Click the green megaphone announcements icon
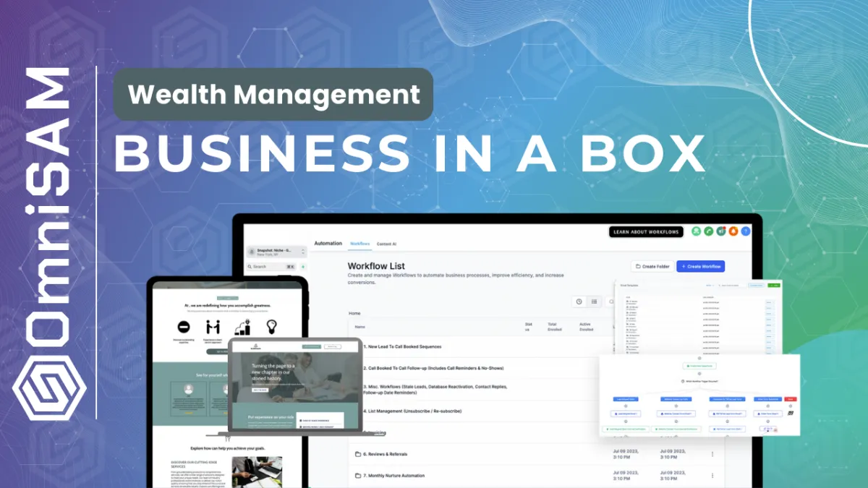868x488 pixels. point(721,231)
